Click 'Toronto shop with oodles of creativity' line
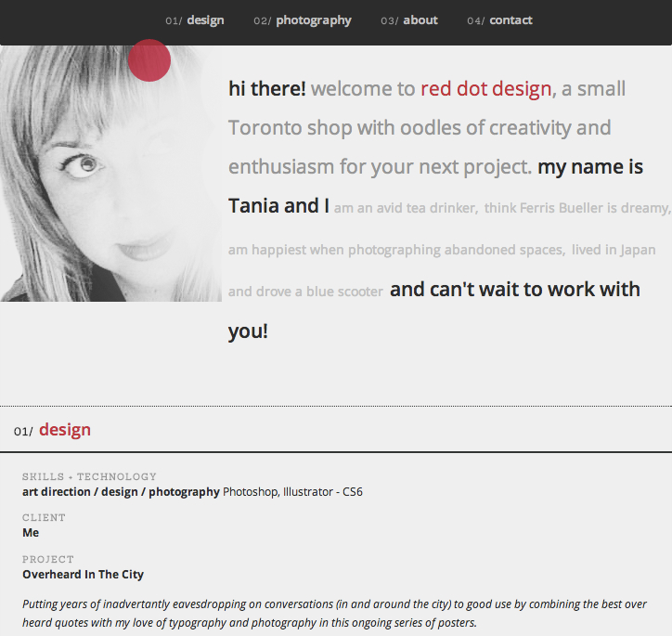Image resolution: width=672 pixels, height=636 pixels. pos(399,128)
